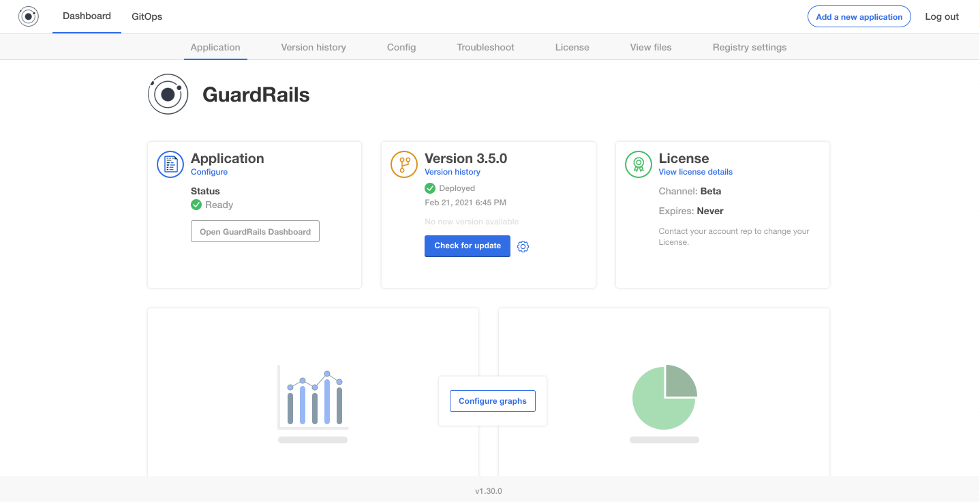Open Version history link in Version card
980x502 pixels.
point(453,172)
